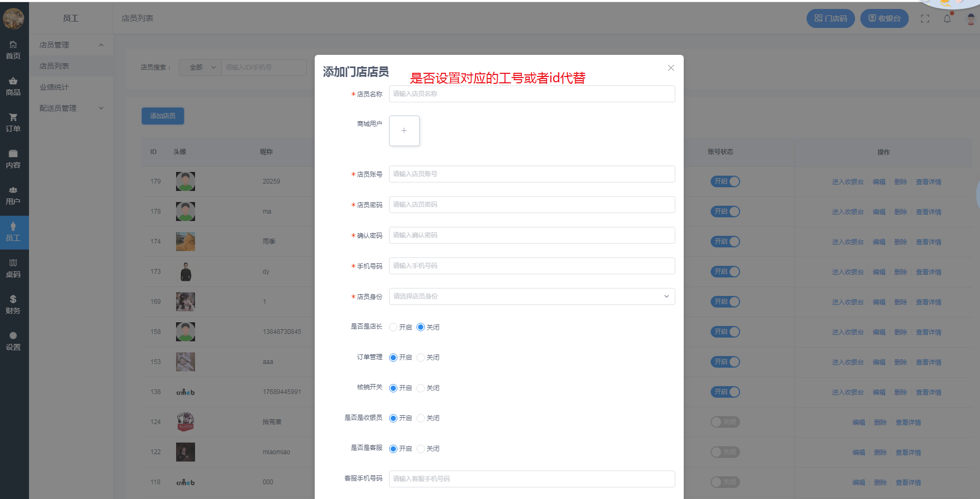Screen dimensions: 980x499
Task: Focus the 确认密码 input field
Action: (532, 235)
